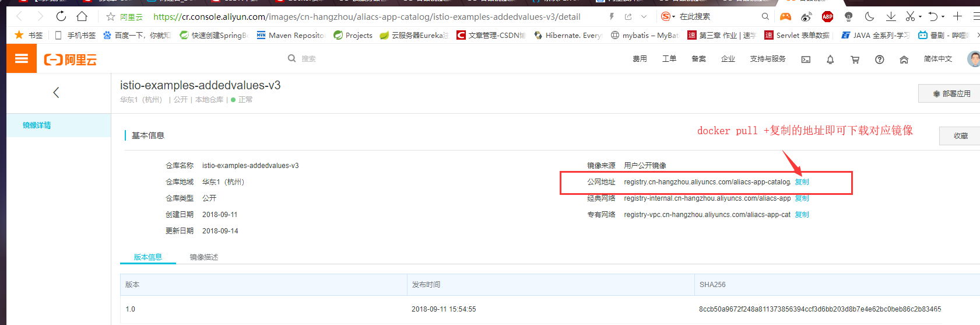Click the ABP adblock extension icon
Screen dimensions: 980x325
point(827,16)
